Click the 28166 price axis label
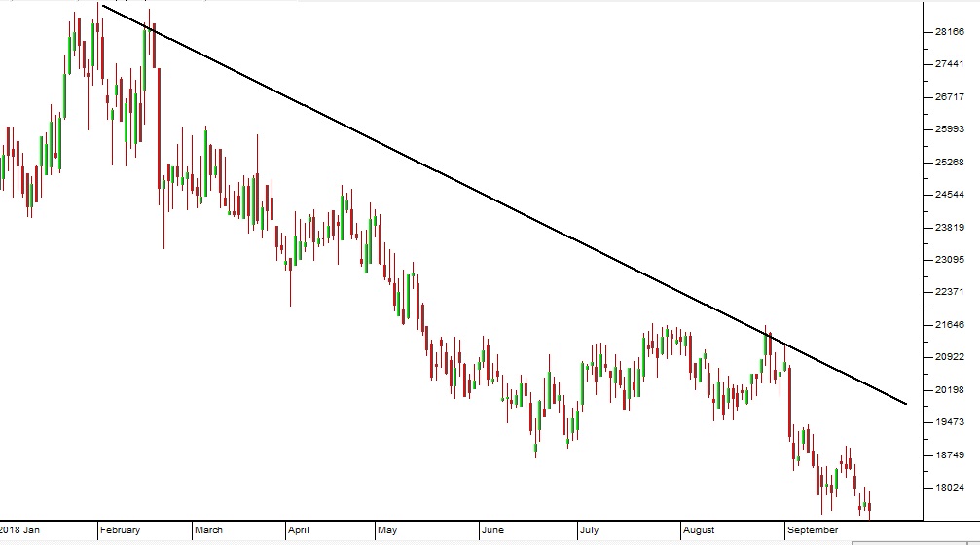 (x=950, y=32)
